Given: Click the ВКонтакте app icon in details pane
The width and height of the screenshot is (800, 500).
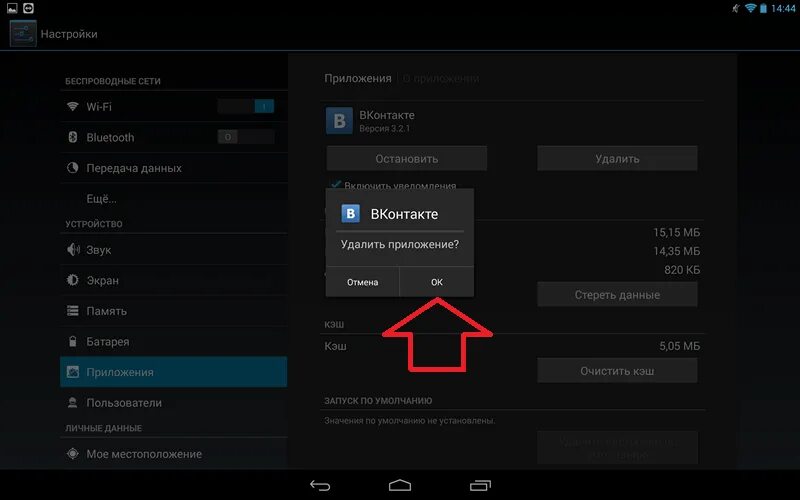Looking at the screenshot, I should (x=339, y=121).
